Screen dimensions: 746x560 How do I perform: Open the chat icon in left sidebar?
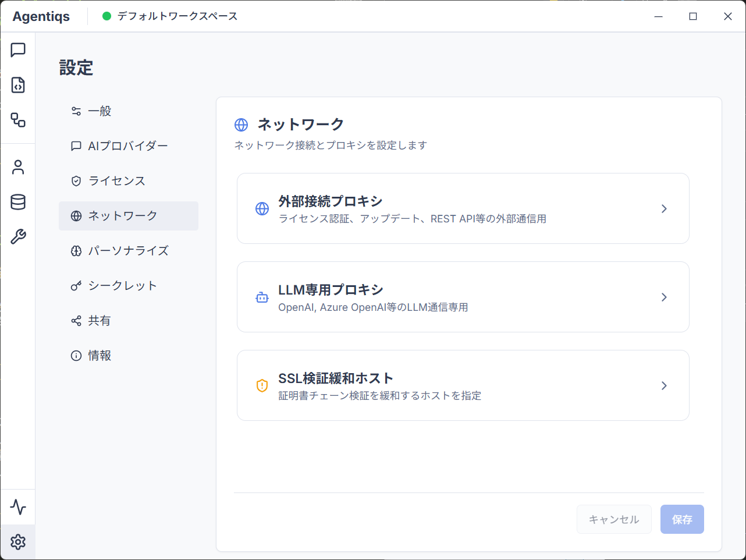click(x=18, y=50)
